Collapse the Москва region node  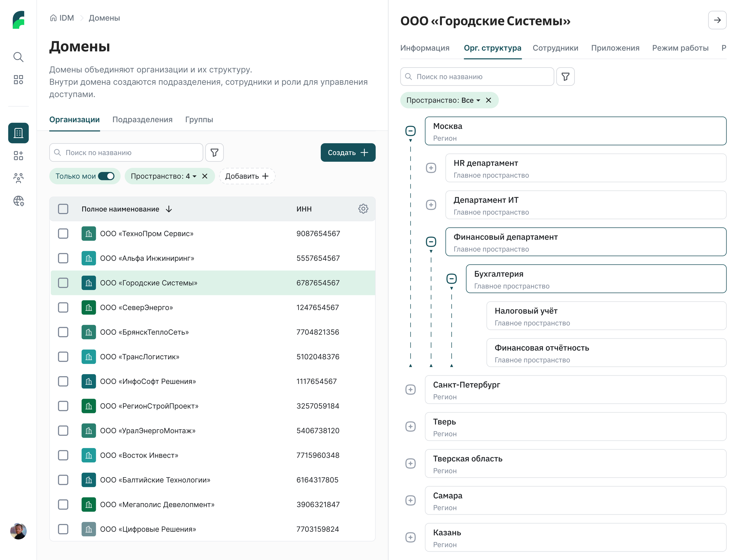pyautogui.click(x=410, y=131)
